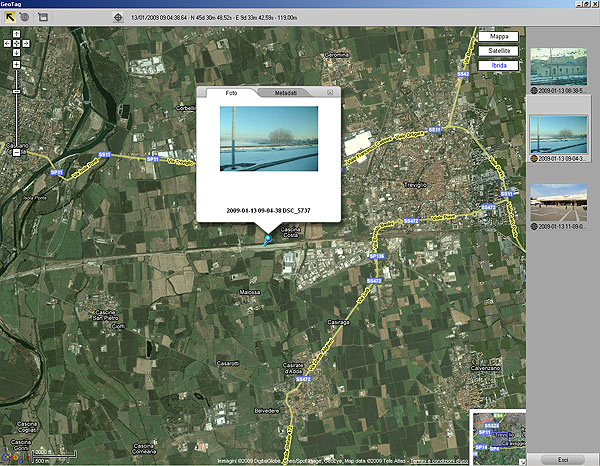Select the arrow pointer tool in toolbar
Image resolution: width=600 pixels, height=466 pixels.
[x=10, y=17]
